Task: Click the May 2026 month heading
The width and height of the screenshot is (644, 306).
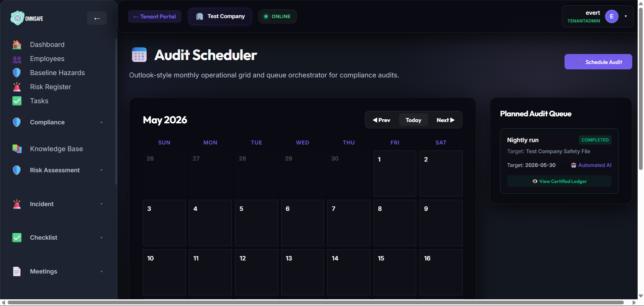Action: 165,120
